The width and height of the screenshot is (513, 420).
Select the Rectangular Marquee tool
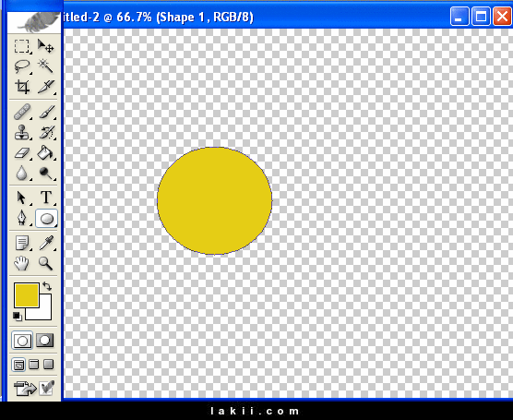(22, 46)
